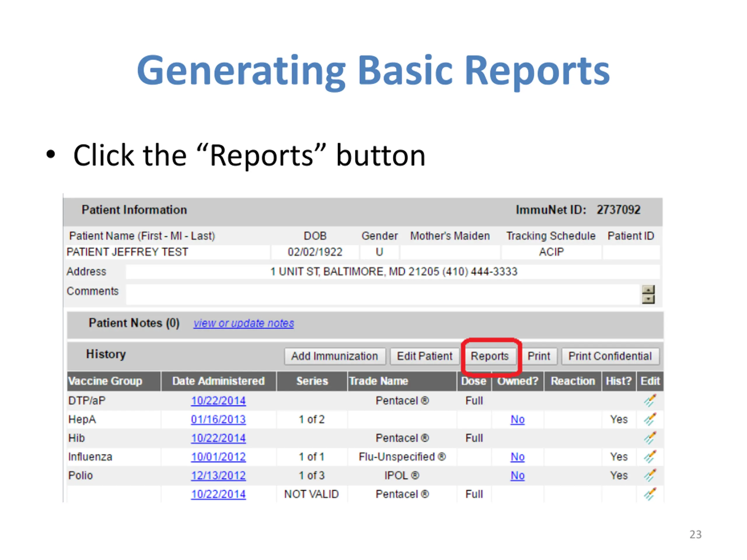Open Influenza date 10/01/2012 link
This screenshot has width=747, height=560.
click(219, 457)
